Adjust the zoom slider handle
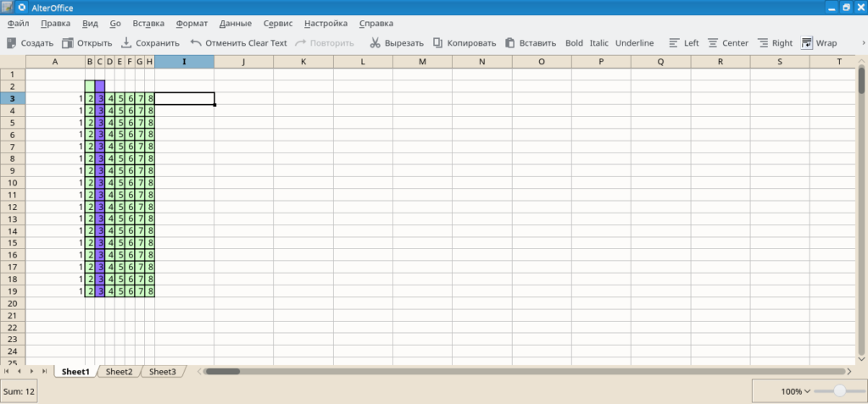The image size is (868, 404). (839, 391)
